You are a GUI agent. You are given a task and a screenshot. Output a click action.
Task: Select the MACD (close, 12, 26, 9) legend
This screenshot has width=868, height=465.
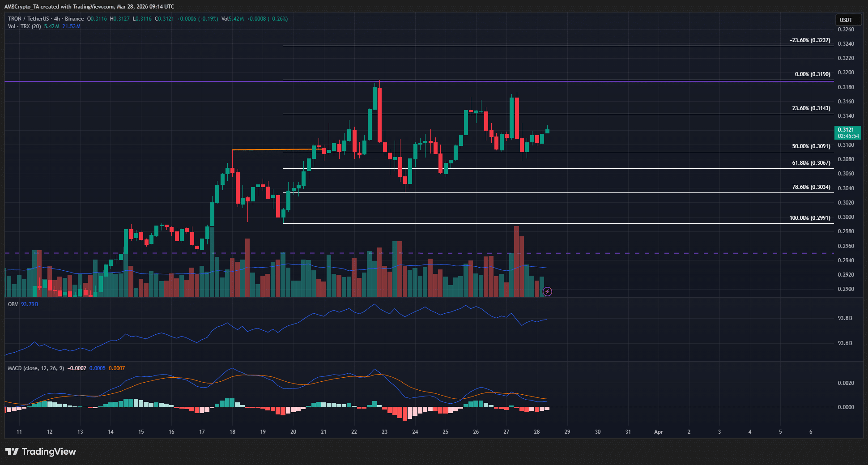pyautogui.click(x=36, y=368)
